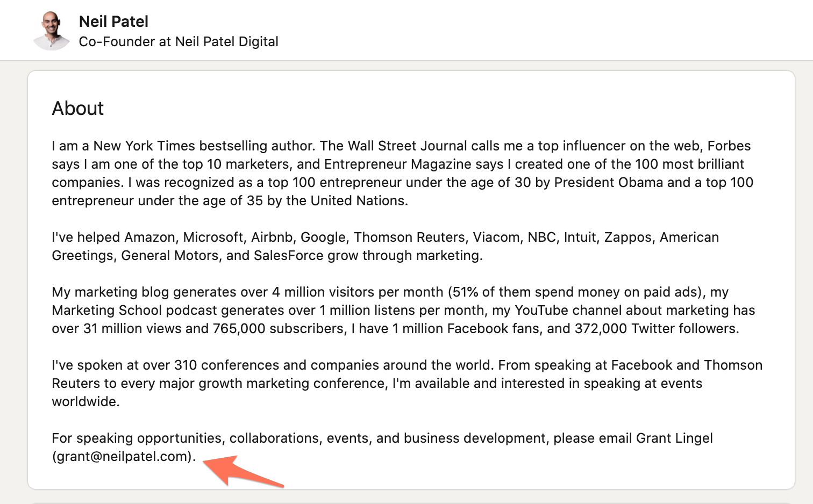Click the line starting 'For speaking opportunities'
This screenshot has height=504, width=813.
(x=382, y=438)
